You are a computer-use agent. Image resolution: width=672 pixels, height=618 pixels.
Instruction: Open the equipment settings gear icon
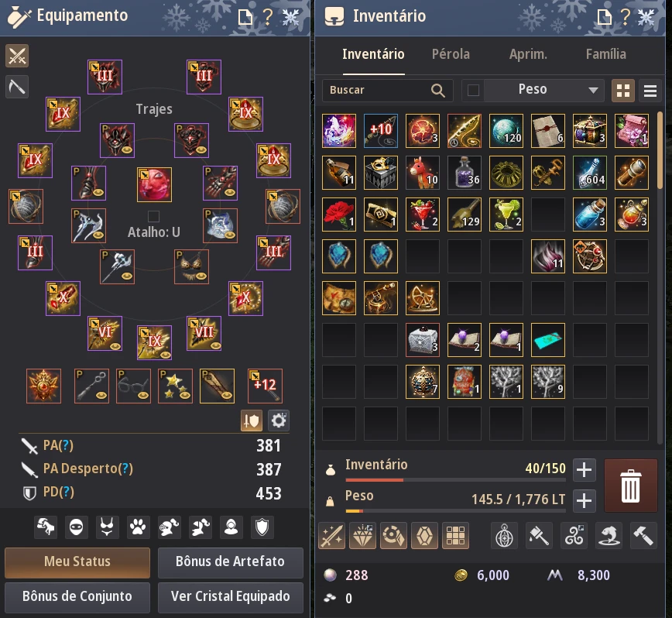279,421
